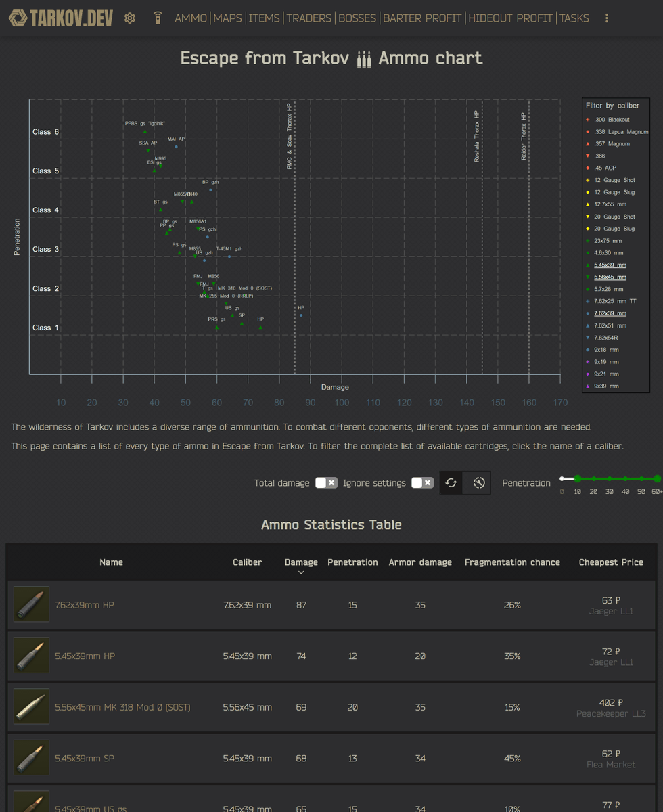This screenshot has height=812, width=663.
Task: Open the TRADERS menu item
Action: tap(309, 18)
